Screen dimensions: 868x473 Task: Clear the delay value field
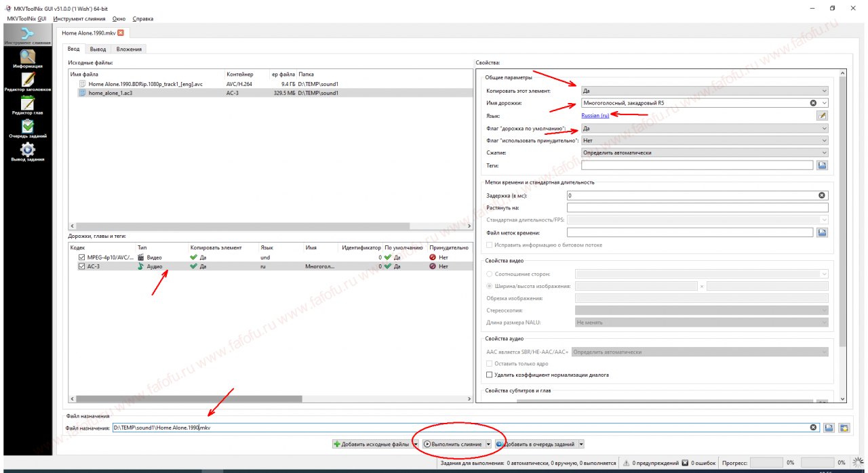822,195
